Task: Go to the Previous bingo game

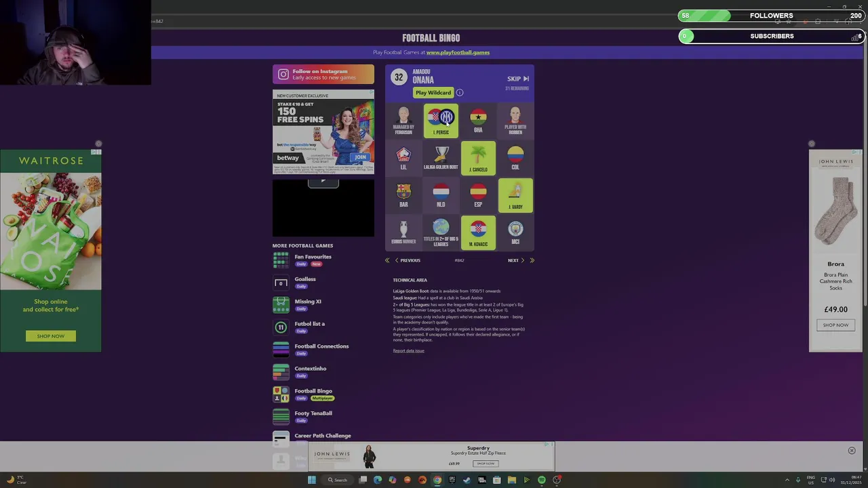Action: tap(407, 260)
